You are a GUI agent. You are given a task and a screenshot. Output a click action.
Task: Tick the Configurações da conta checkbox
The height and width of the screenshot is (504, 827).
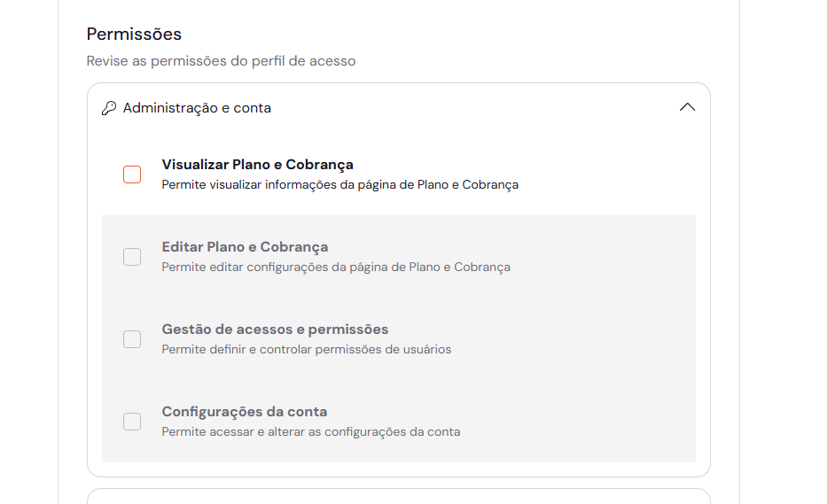click(132, 422)
